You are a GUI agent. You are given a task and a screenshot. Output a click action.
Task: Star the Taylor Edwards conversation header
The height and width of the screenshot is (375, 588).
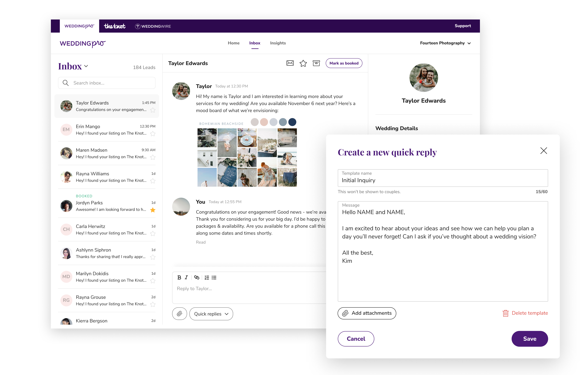point(303,63)
